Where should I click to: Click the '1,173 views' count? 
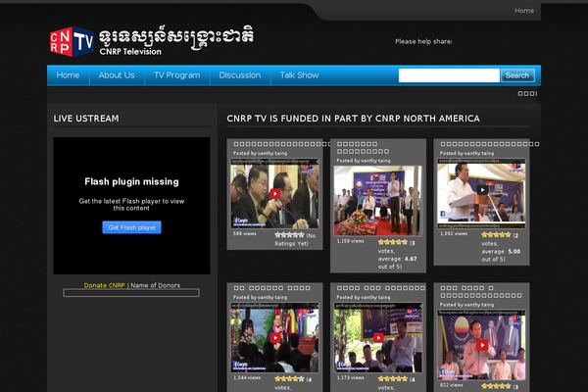tap(350, 377)
